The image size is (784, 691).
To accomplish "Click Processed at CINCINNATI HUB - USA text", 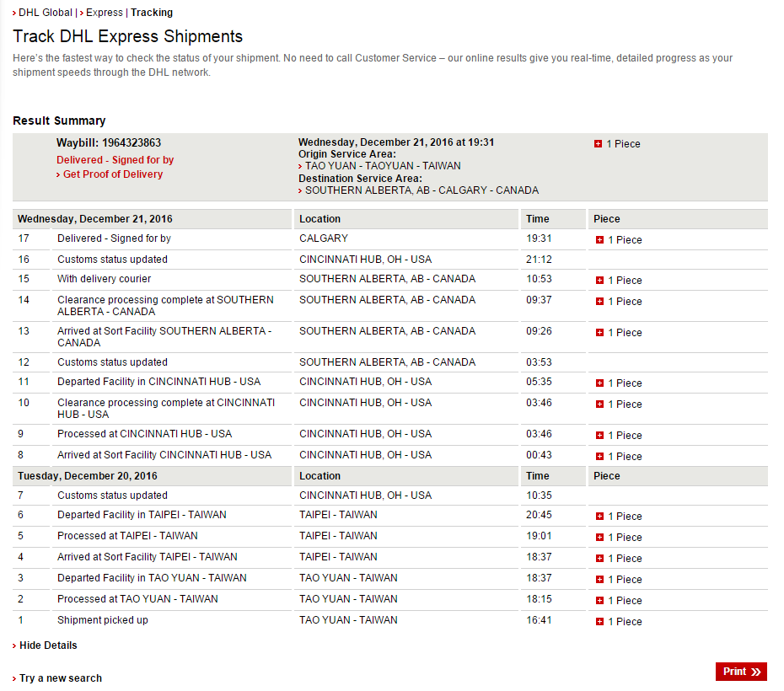I will [x=144, y=434].
